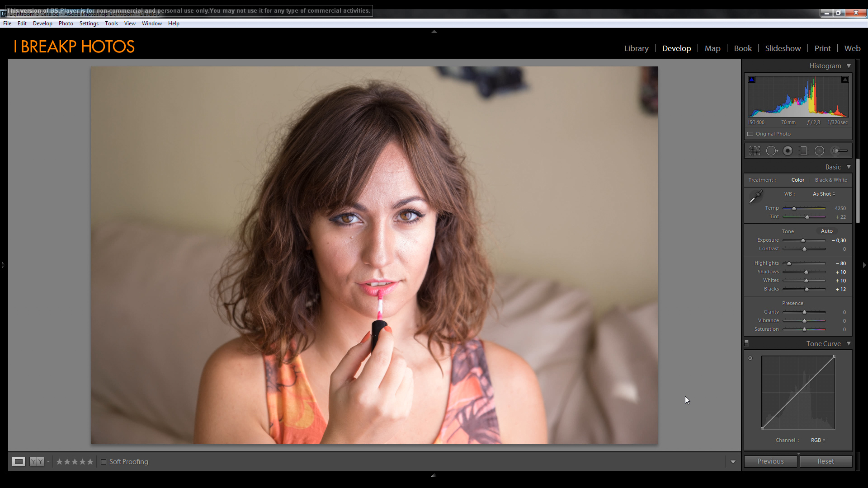Select the Crop Overlay tool
This screenshot has width=868, height=488.
[x=755, y=151]
